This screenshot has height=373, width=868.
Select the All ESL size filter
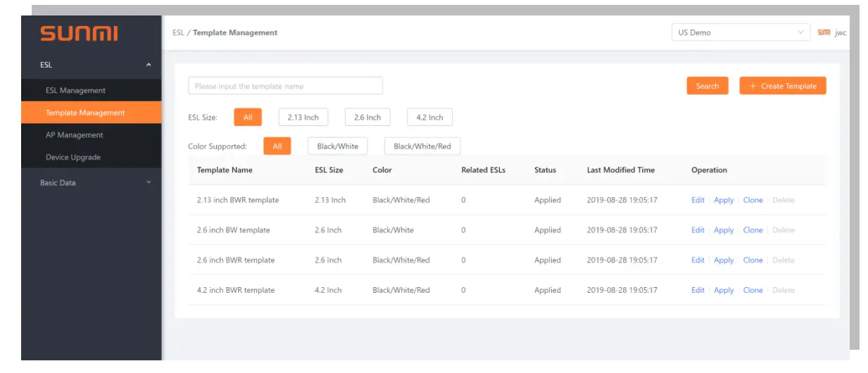[248, 118]
